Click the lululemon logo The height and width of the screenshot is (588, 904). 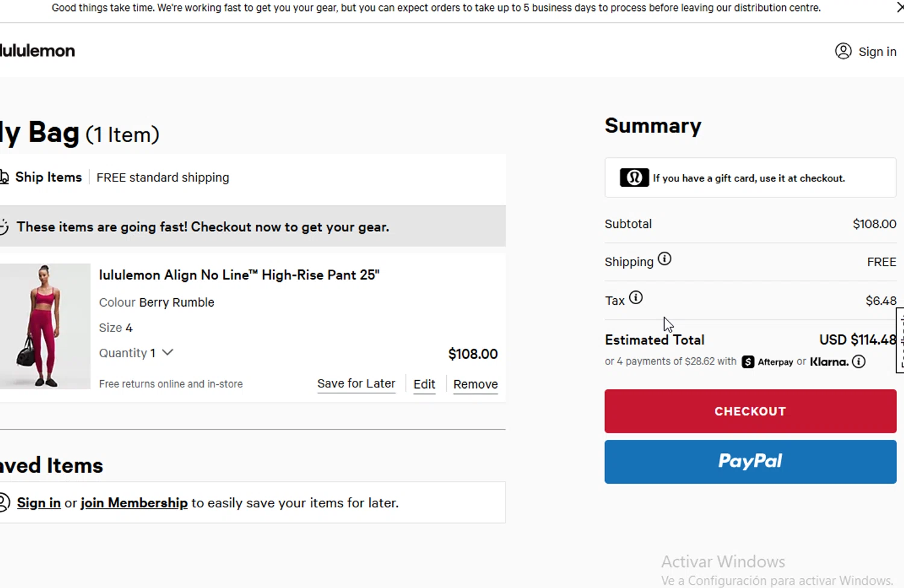click(37, 51)
